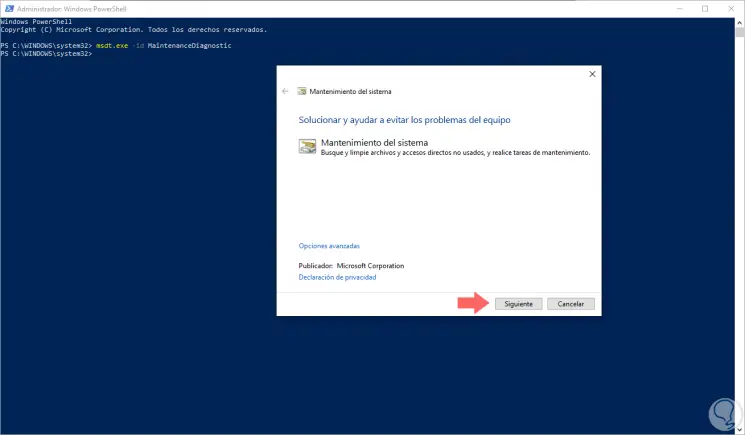Click the small icon beside the dialog title
The width and height of the screenshot is (745, 435).
point(301,91)
